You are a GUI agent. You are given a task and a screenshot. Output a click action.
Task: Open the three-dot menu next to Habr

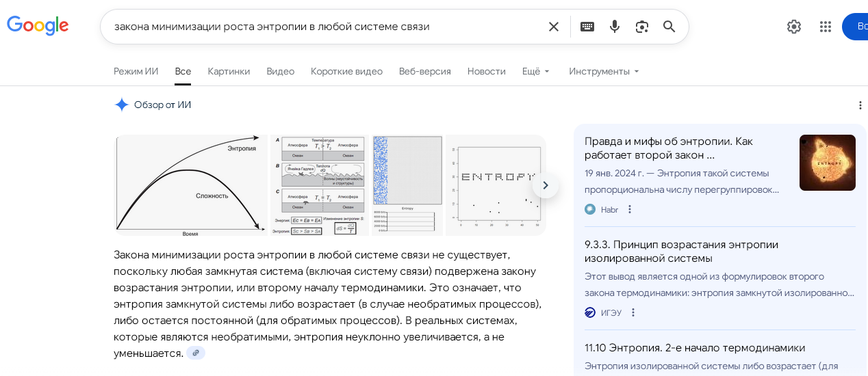630,209
